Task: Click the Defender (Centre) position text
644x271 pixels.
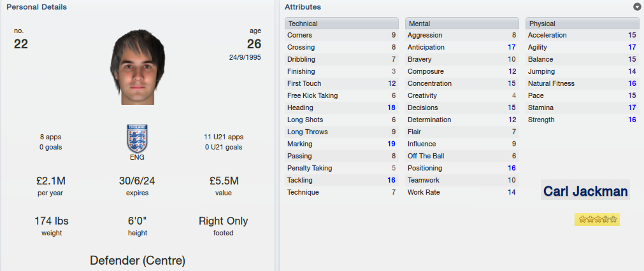Action: click(138, 260)
